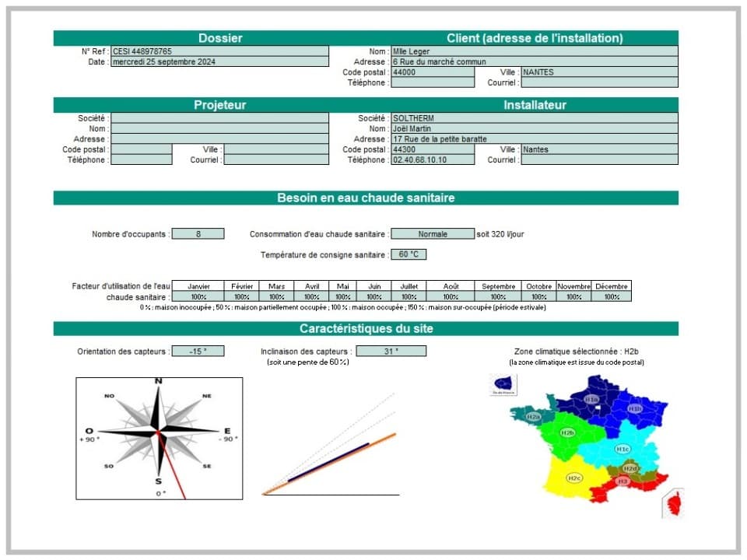Open the Consommation d'eau chaude 'Normale' dropdown
747x560 pixels.
432,233
